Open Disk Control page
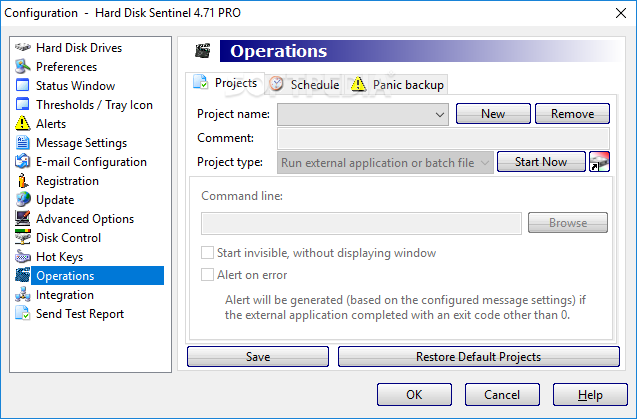This screenshot has height=419, width=637. (68, 238)
